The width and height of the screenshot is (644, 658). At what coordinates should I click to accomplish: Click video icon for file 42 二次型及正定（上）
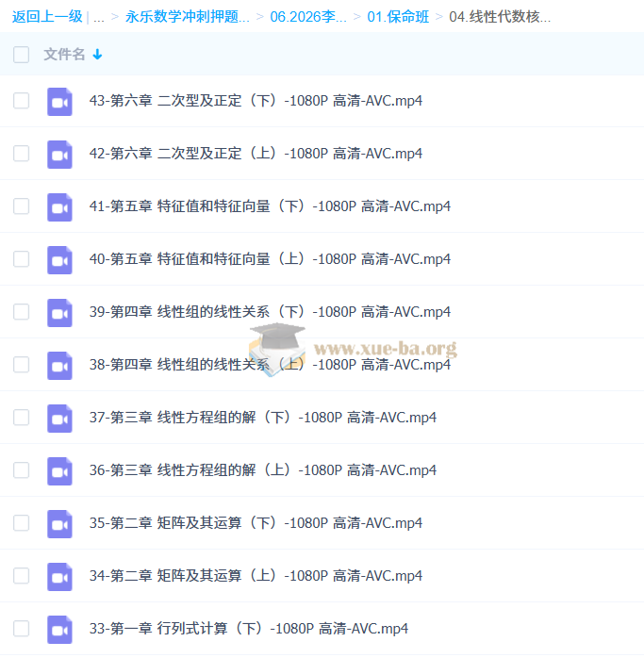pos(59,154)
